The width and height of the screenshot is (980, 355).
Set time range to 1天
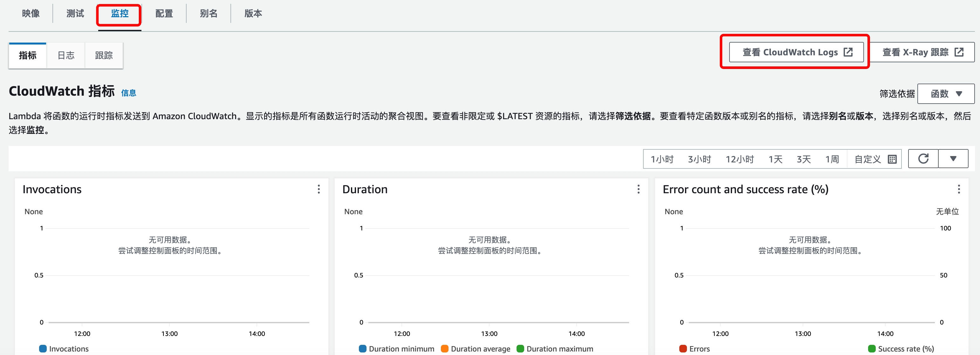[775, 159]
